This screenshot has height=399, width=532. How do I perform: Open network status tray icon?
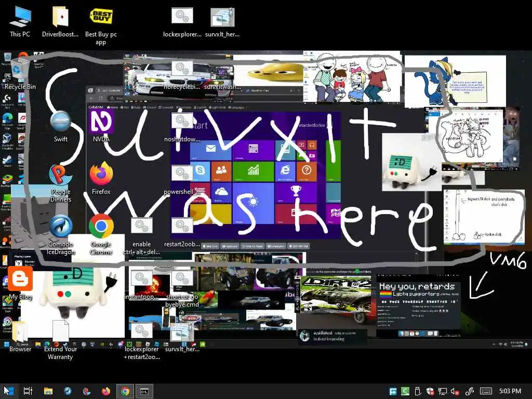tap(443, 392)
